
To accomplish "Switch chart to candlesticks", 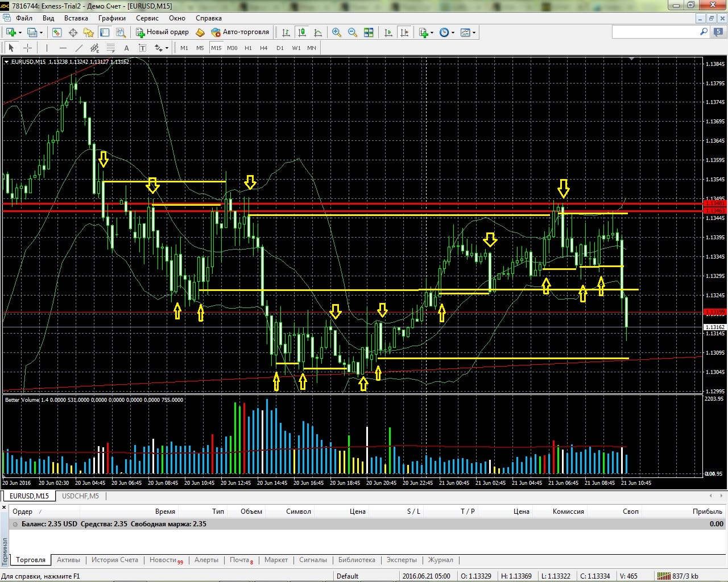I will pyautogui.click(x=302, y=32).
